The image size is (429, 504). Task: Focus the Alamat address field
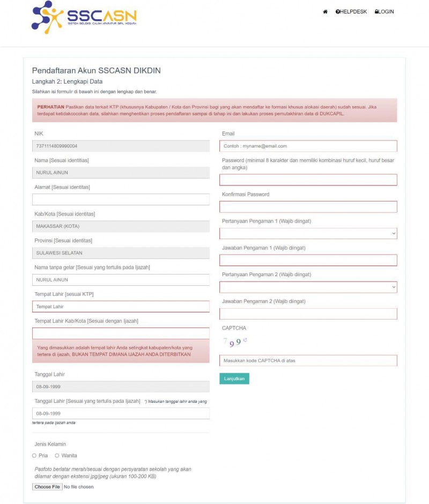121,199
